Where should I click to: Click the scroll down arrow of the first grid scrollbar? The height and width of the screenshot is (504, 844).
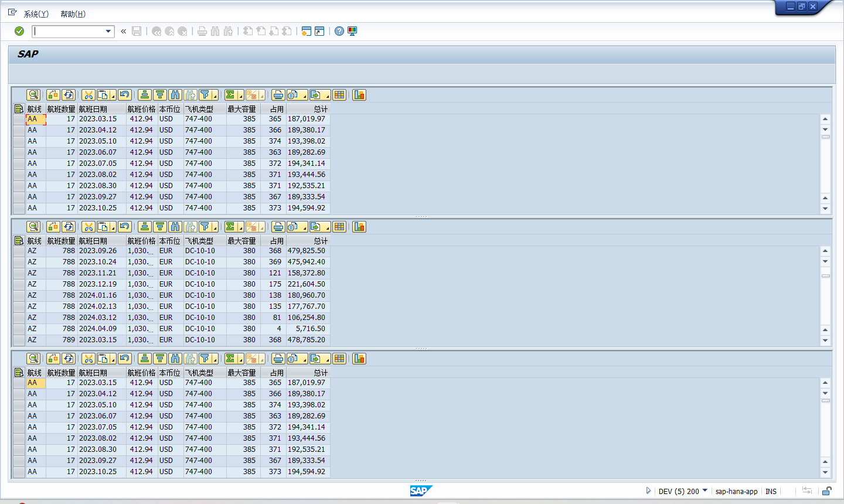[825, 207]
